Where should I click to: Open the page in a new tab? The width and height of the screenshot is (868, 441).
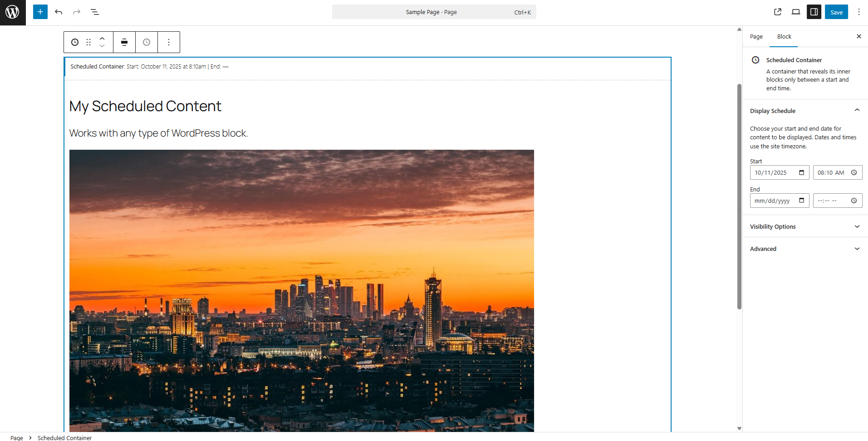[778, 11]
